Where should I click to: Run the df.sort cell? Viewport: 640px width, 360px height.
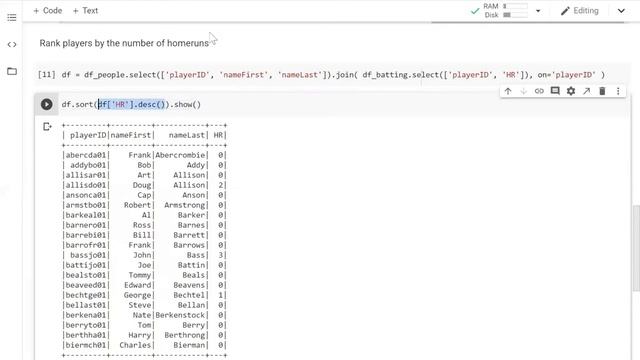point(47,104)
